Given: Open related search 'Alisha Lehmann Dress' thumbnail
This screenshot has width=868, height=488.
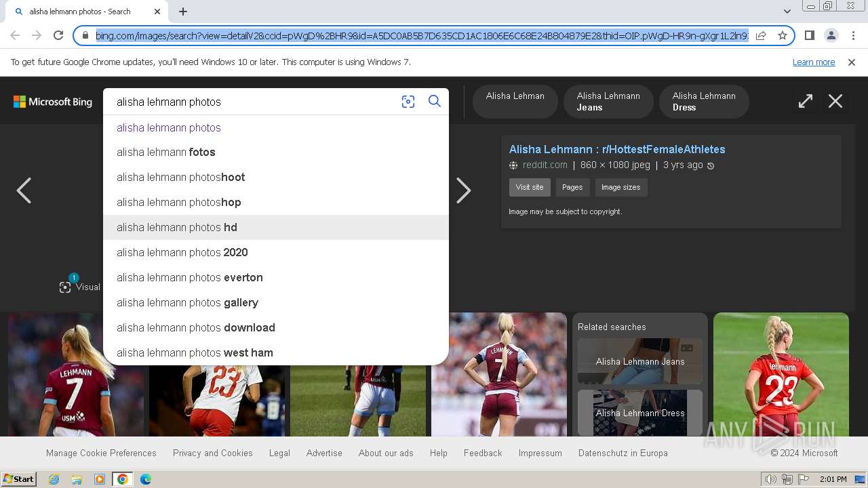Looking at the screenshot, I should [640, 413].
